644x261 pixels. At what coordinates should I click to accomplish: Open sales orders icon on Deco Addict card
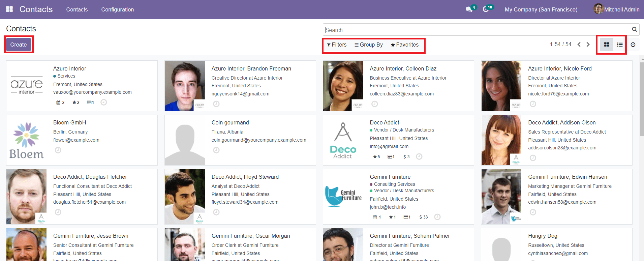point(391,156)
